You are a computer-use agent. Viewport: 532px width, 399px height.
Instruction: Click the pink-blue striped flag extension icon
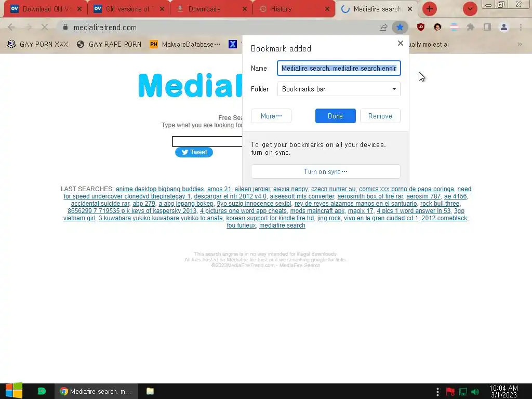click(454, 27)
